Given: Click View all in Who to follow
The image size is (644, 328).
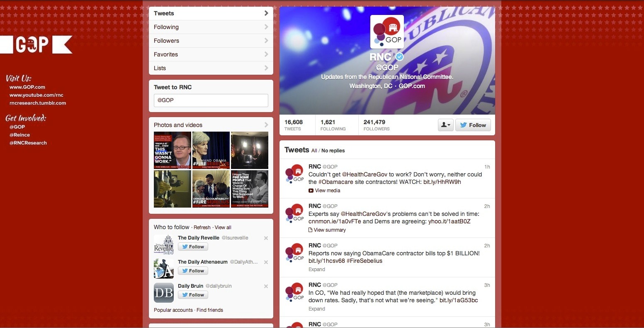Looking at the screenshot, I should [223, 228].
